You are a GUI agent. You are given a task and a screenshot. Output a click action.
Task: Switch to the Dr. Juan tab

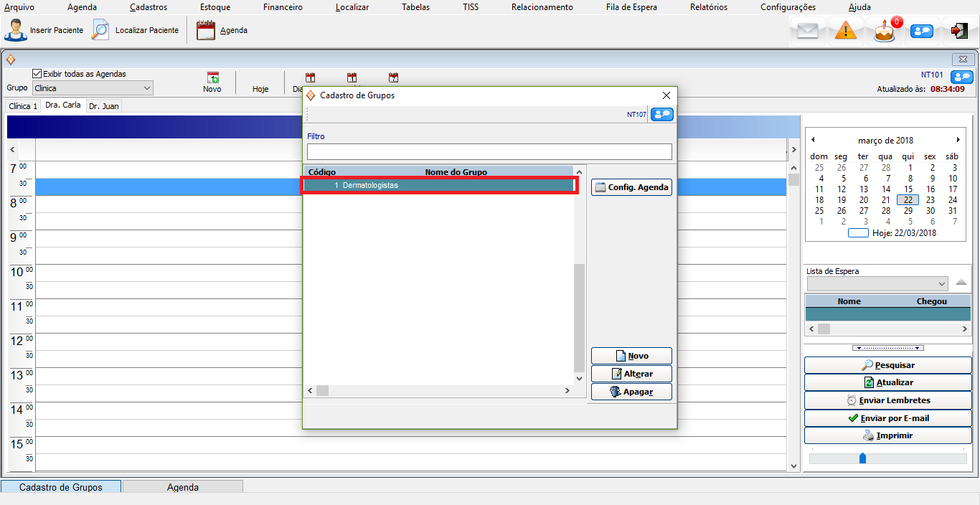pyautogui.click(x=104, y=106)
